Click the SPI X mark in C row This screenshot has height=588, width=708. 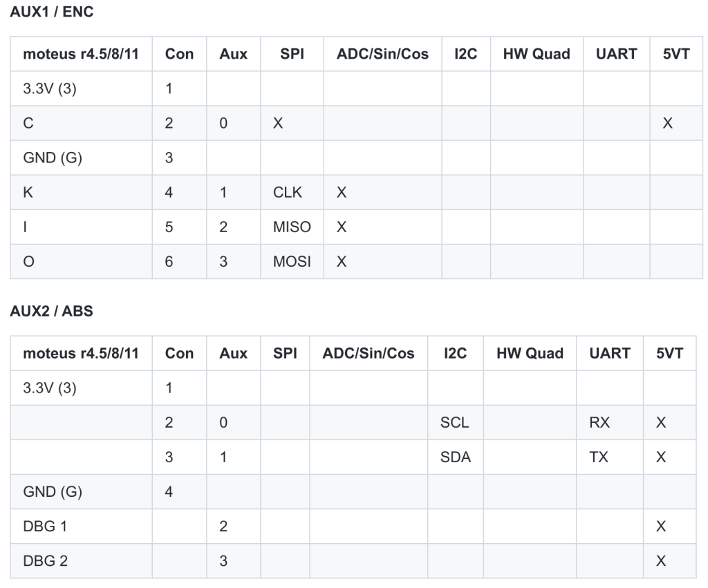point(278,123)
